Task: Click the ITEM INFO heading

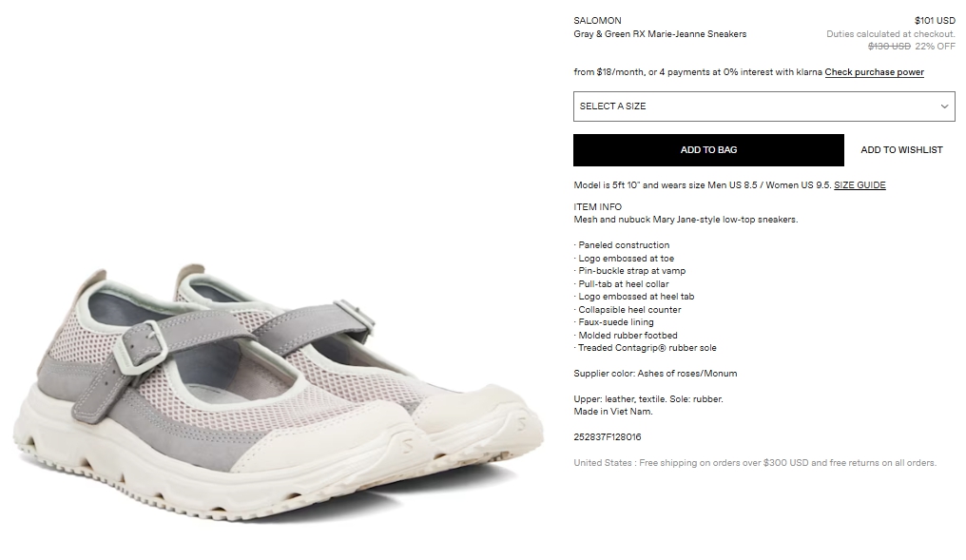Action: 598,207
